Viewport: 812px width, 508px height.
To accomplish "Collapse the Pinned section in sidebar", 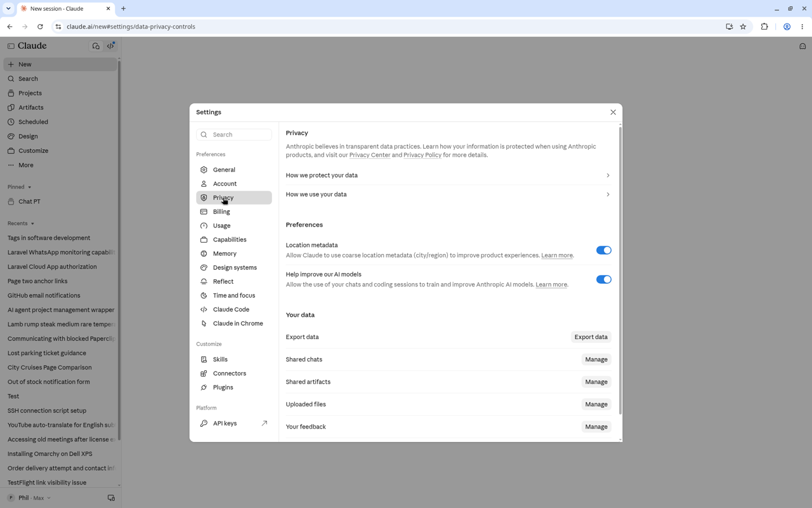I will (20, 187).
